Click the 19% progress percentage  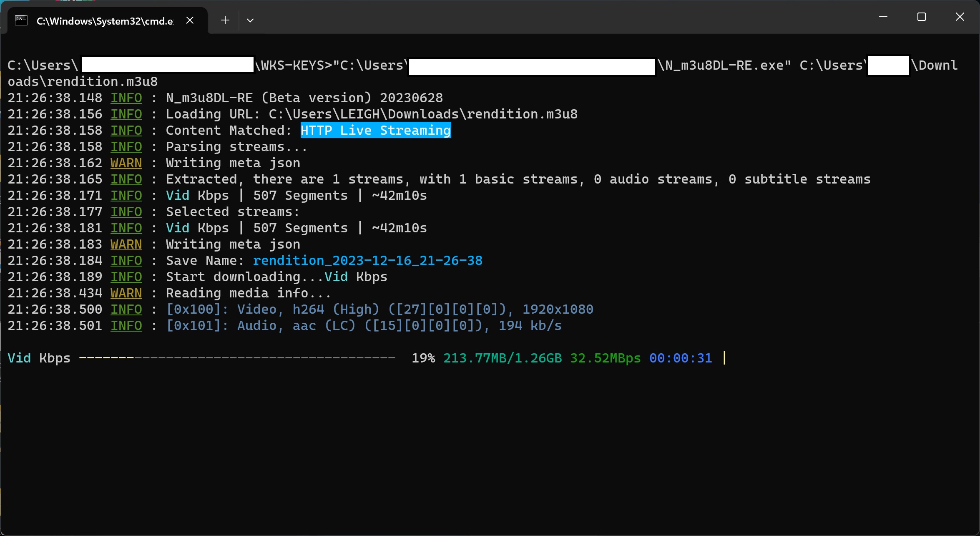[423, 358]
